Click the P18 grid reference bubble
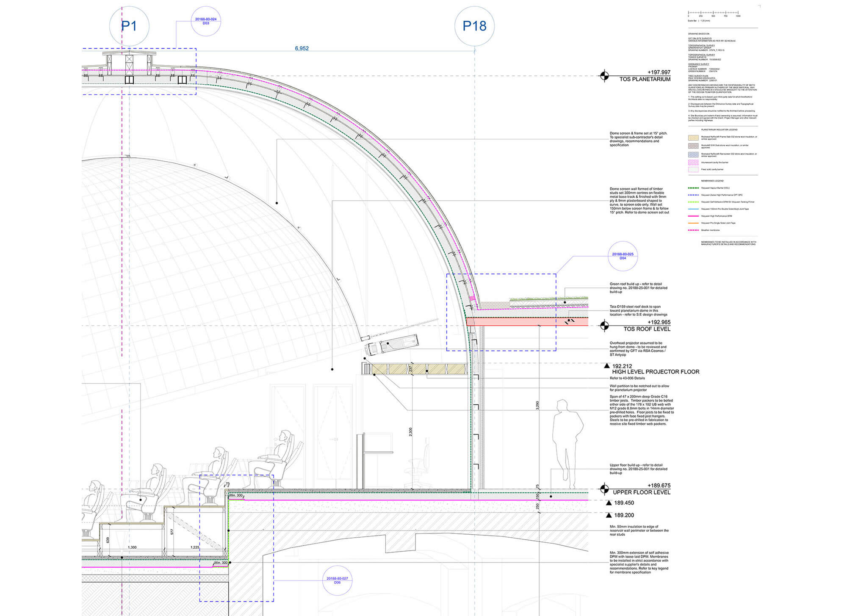Screen dimensions: 847x616 (474, 26)
